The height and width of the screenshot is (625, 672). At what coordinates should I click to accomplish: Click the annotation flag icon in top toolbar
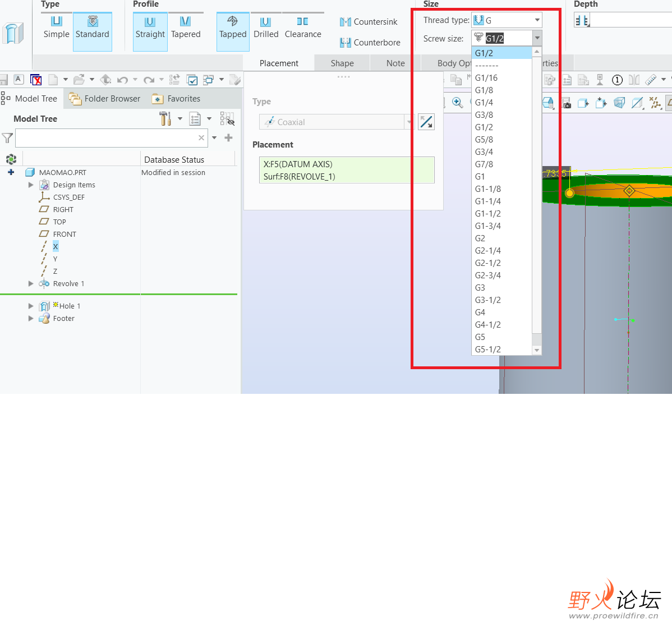pyautogui.click(x=600, y=80)
